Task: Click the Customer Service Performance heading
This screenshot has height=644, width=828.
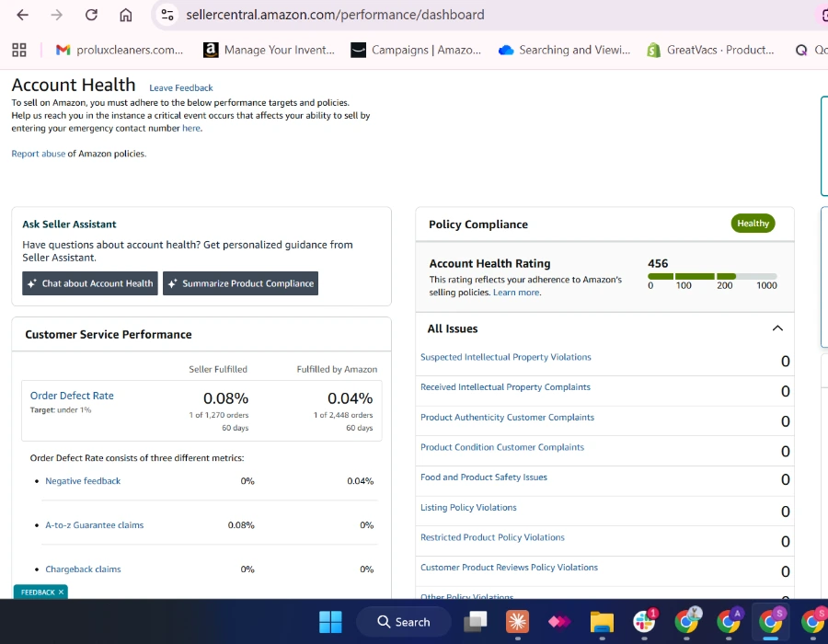Action: (x=109, y=334)
